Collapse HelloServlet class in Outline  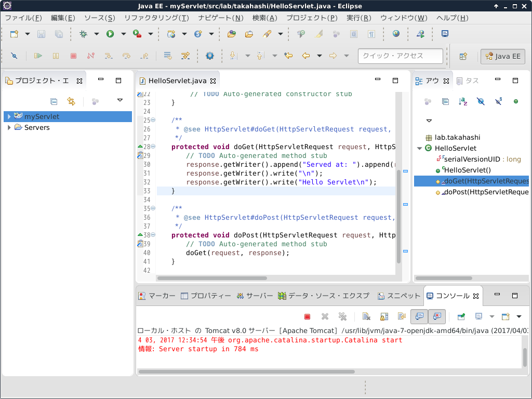419,148
